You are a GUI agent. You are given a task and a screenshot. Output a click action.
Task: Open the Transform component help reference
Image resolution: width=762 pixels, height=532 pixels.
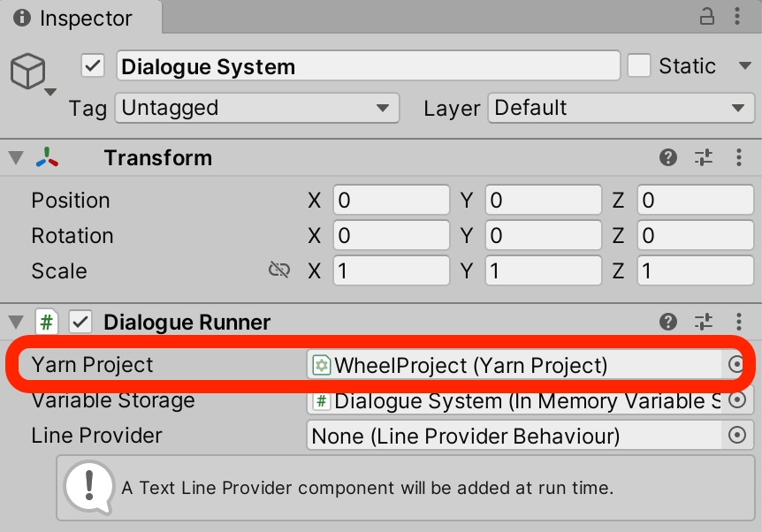[668, 158]
